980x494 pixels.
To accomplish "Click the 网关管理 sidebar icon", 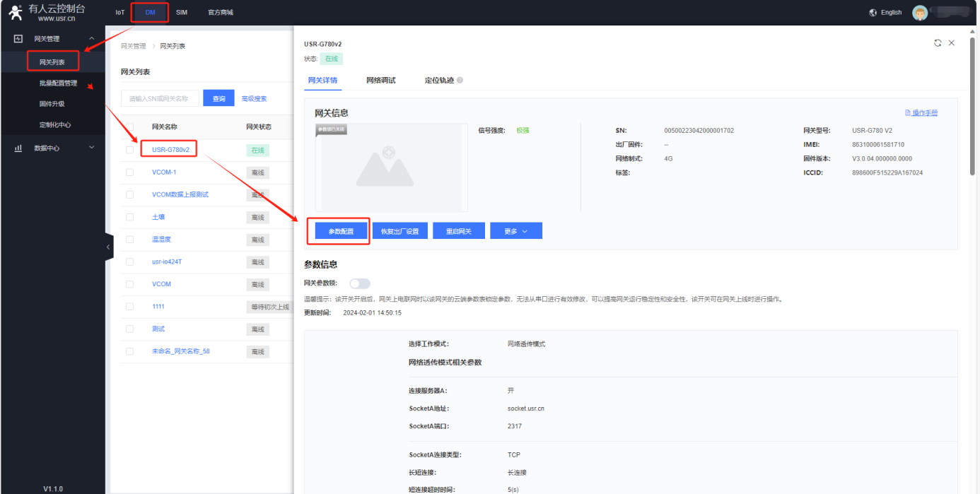I will (18, 39).
